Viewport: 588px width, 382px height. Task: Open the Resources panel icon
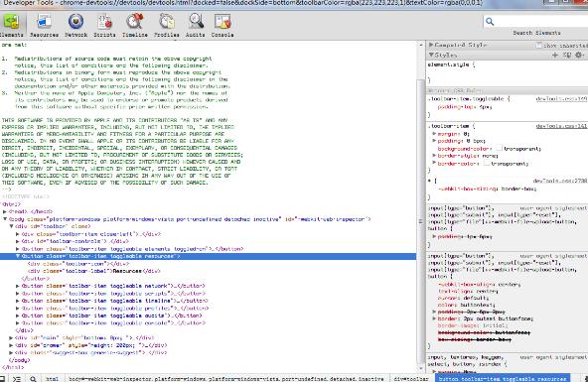click(44, 22)
